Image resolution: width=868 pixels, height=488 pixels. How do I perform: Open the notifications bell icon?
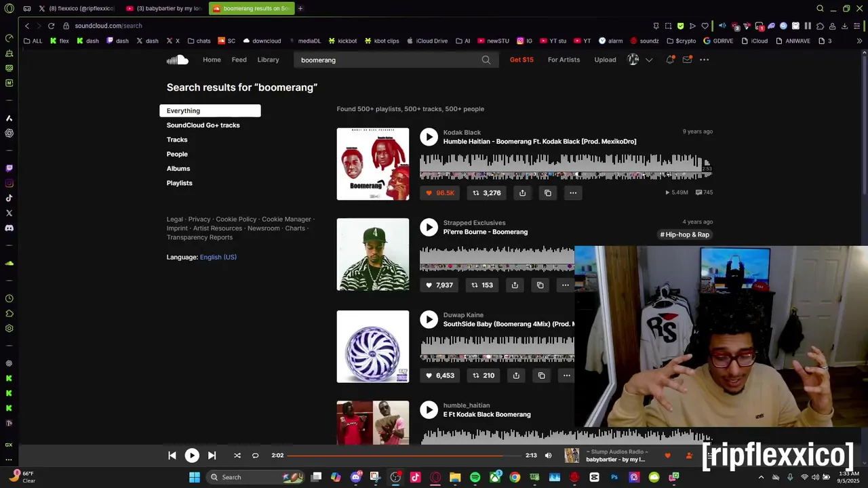[670, 60]
